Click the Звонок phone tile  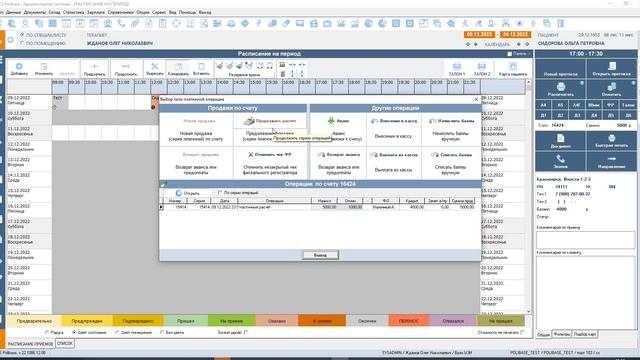(x=560, y=162)
